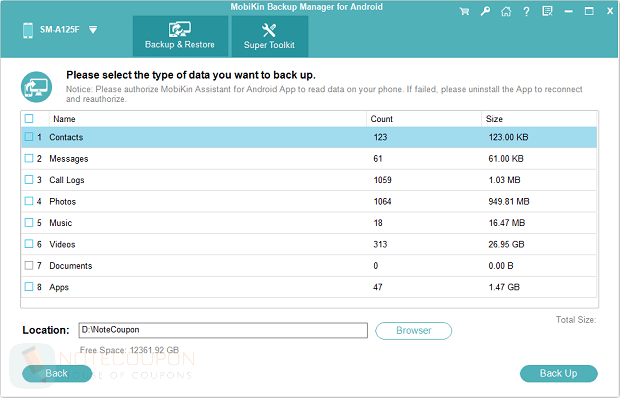Click the Browser button
The image size is (620, 398).
click(x=414, y=331)
